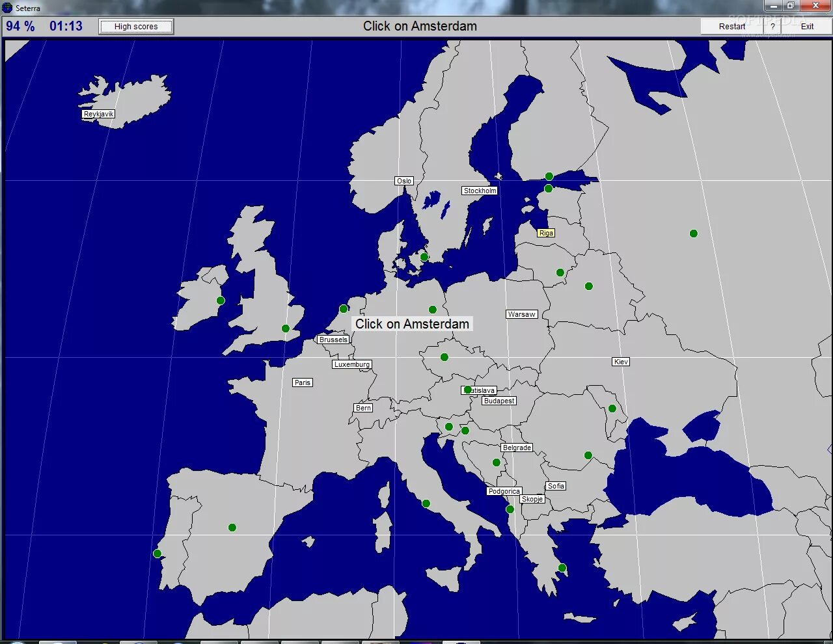Click the green dot under the Bratislava label

[467, 390]
